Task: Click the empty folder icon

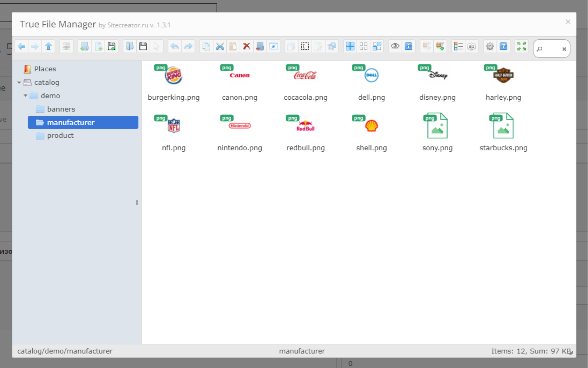Action: pyautogui.click(x=260, y=46)
